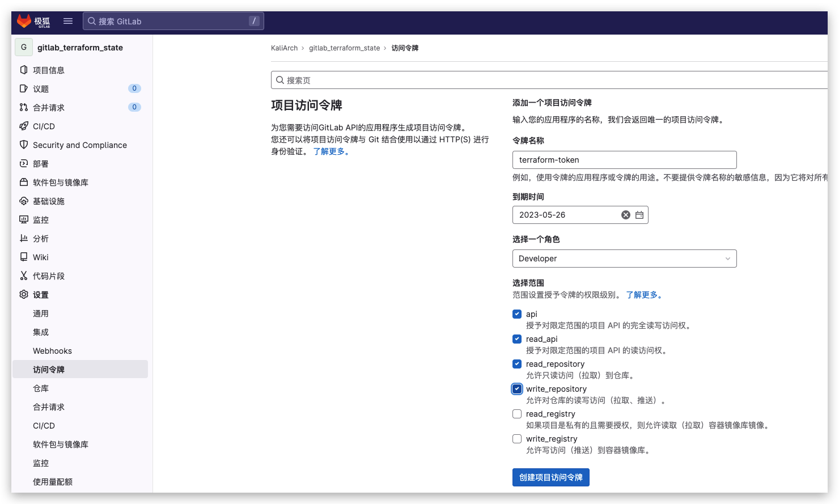Click 了解更多 link beside scope description
This screenshot has width=839, height=504.
click(644, 295)
